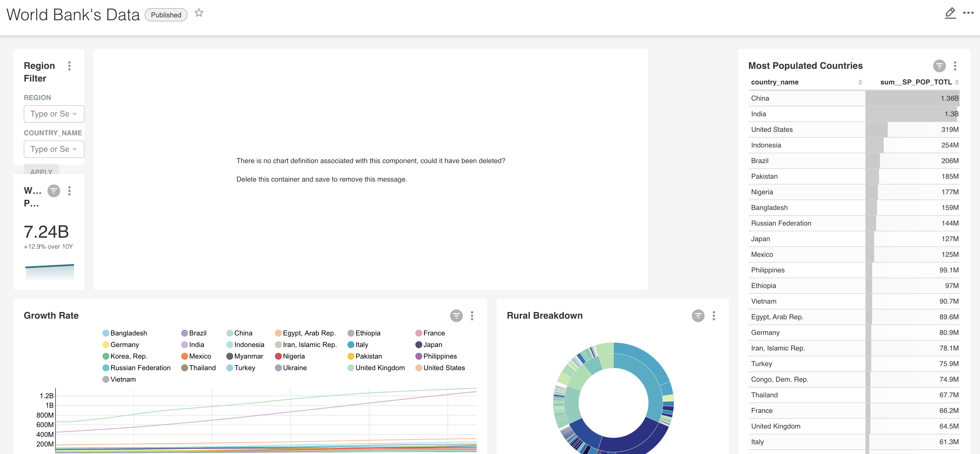Open the Rural Breakdown options menu

[714, 315]
